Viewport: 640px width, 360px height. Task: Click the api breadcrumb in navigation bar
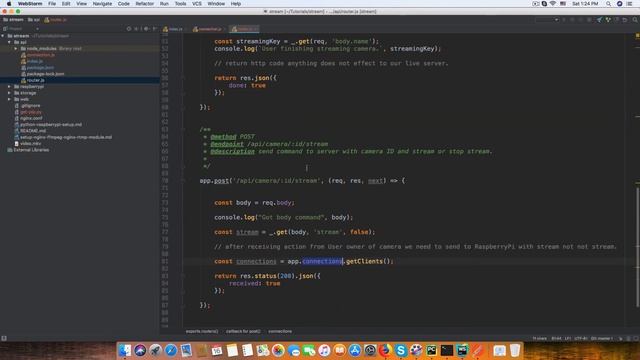tap(34, 20)
